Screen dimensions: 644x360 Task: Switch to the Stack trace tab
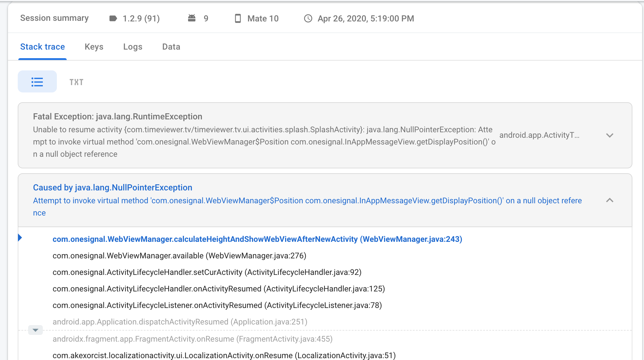pyautogui.click(x=43, y=47)
